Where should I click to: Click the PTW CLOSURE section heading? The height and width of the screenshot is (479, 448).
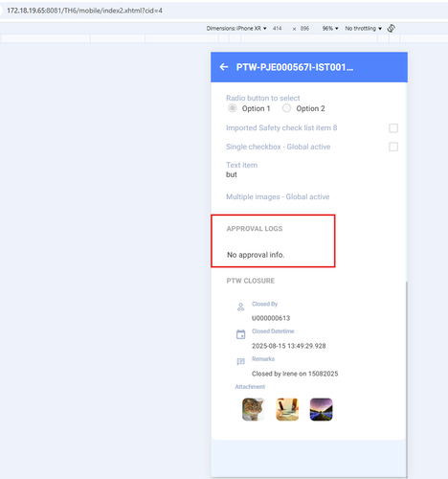pos(251,281)
